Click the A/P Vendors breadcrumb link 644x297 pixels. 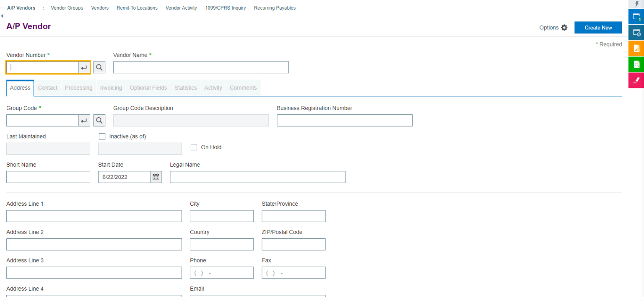coord(21,7)
